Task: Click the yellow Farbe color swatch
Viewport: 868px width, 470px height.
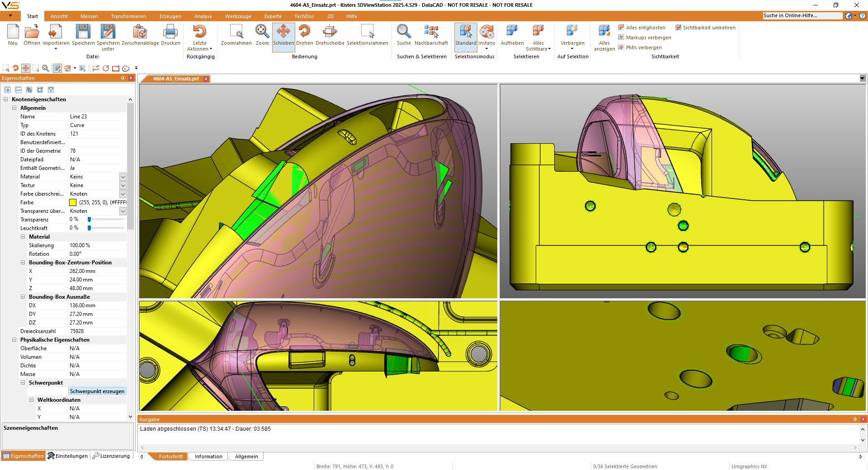Action: click(73, 202)
